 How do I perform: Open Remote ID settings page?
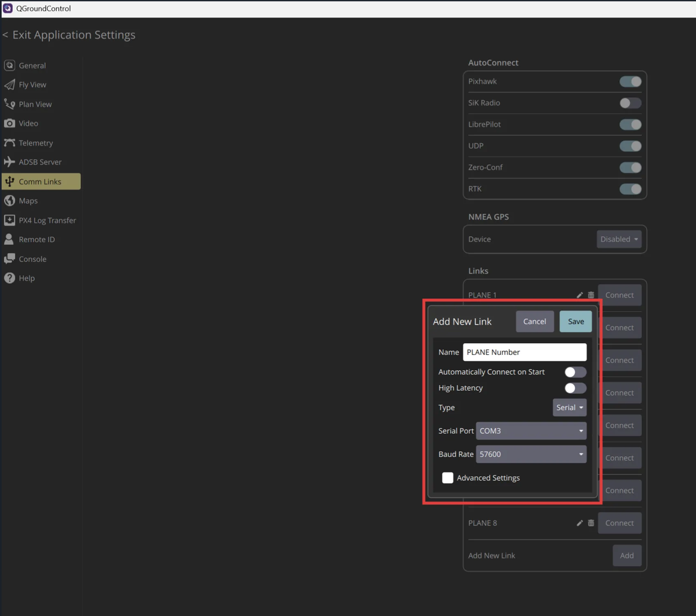[41, 239]
